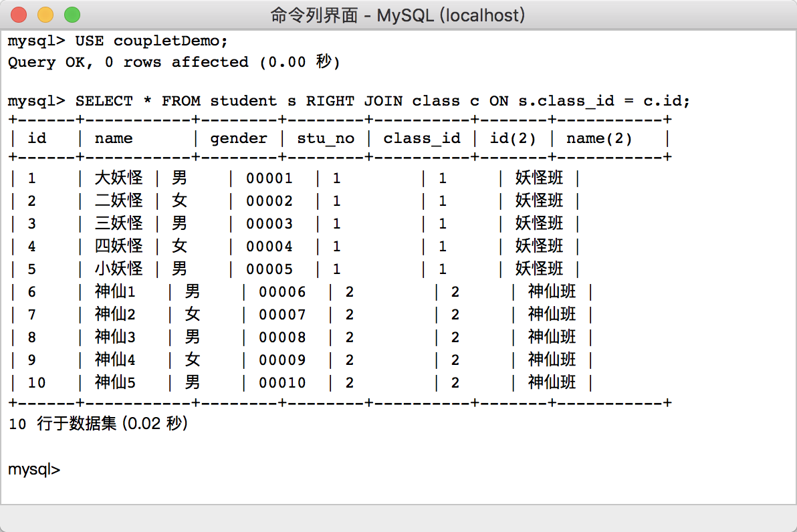
Task: Click the Query OK result message
Action: click(x=174, y=62)
